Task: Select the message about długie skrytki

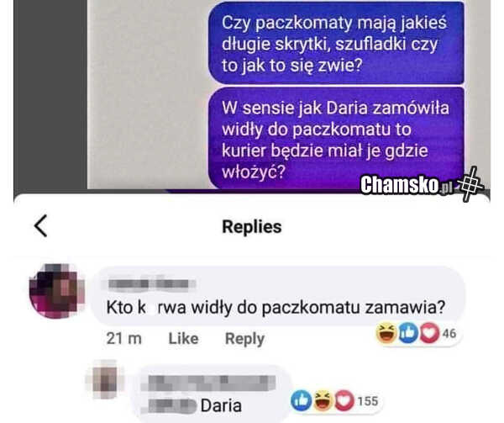Action: click(x=336, y=44)
